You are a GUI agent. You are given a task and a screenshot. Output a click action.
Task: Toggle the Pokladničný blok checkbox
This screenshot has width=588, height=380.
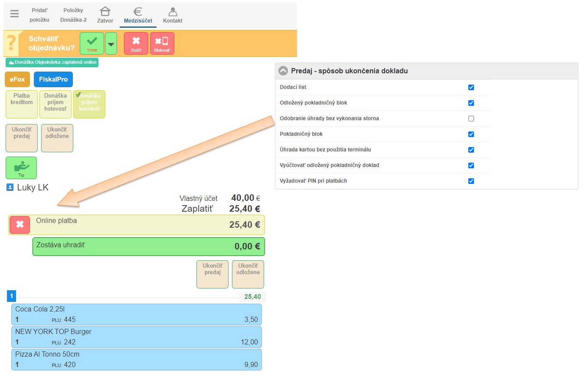tap(471, 134)
